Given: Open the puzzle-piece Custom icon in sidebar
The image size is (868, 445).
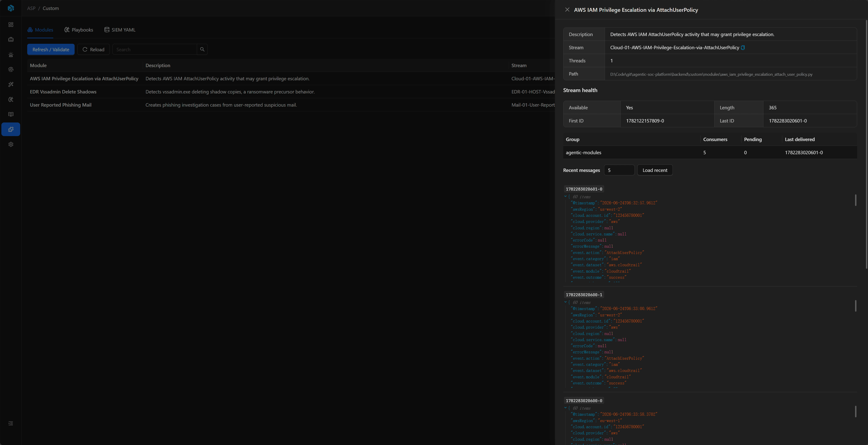Looking at the screenshot, I should tap(11, 129).
